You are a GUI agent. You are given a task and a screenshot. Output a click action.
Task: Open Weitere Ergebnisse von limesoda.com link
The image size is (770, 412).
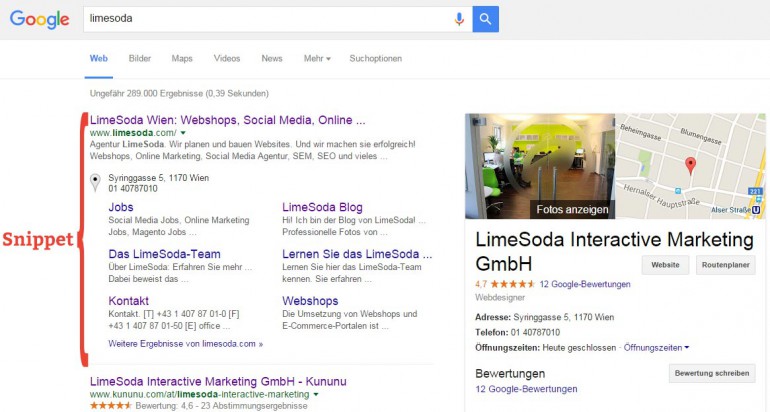185,343
